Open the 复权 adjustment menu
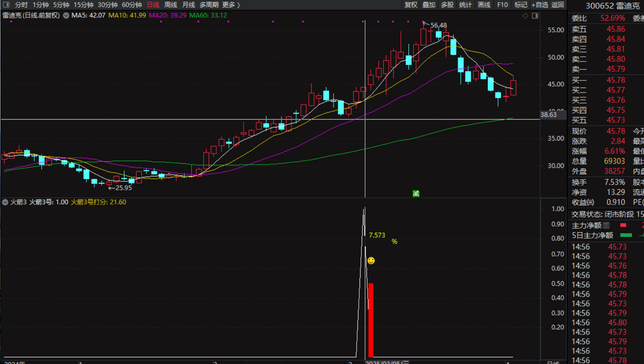This screenshot has height=364, width=644. [x=411, y=5]
